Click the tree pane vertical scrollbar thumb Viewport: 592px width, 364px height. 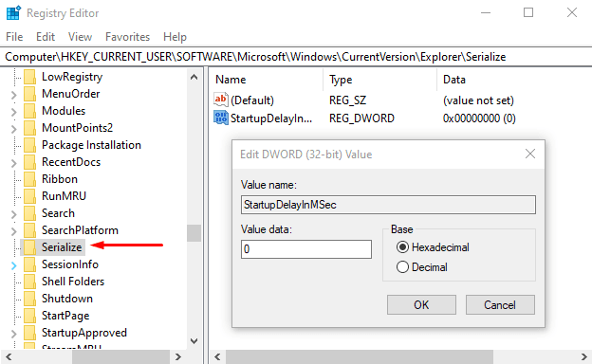coord(194,233)
